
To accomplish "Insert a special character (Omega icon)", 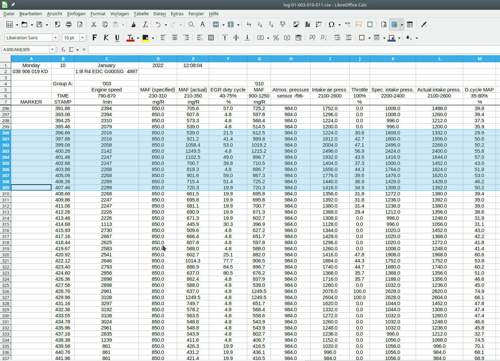I will pos(331,24).
